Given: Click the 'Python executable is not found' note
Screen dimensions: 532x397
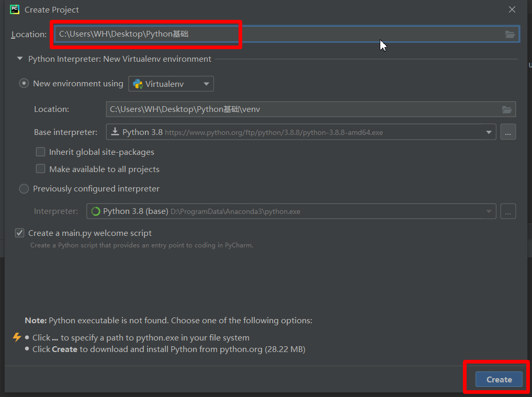Looking at the screenshot, I should (x=168, y=321).
